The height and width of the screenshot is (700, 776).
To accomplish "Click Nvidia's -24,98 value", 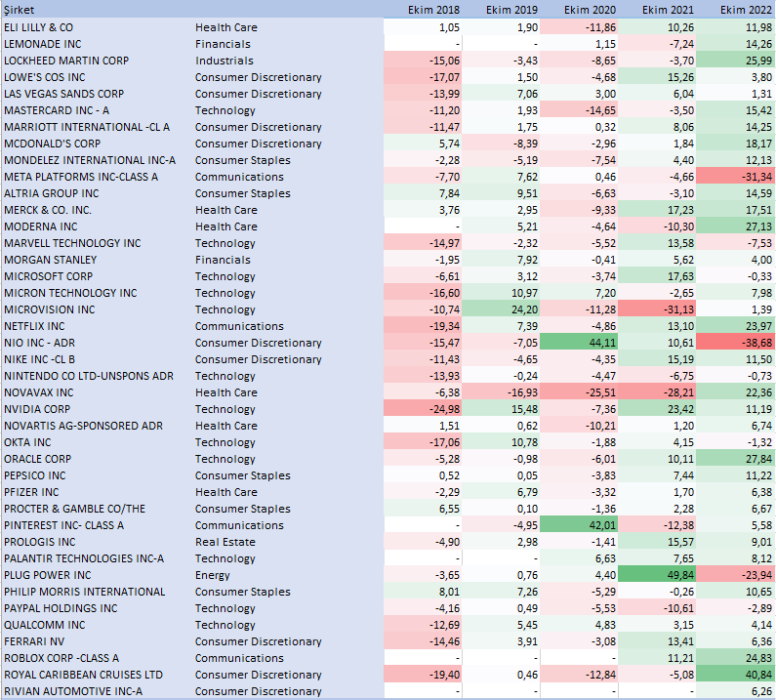I will (x=423, y=409).
